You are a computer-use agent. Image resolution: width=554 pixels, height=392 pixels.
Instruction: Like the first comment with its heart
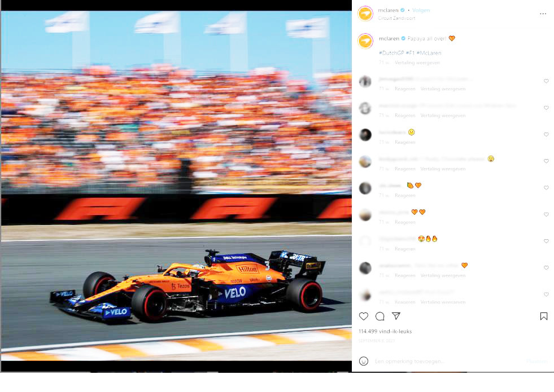546,81
